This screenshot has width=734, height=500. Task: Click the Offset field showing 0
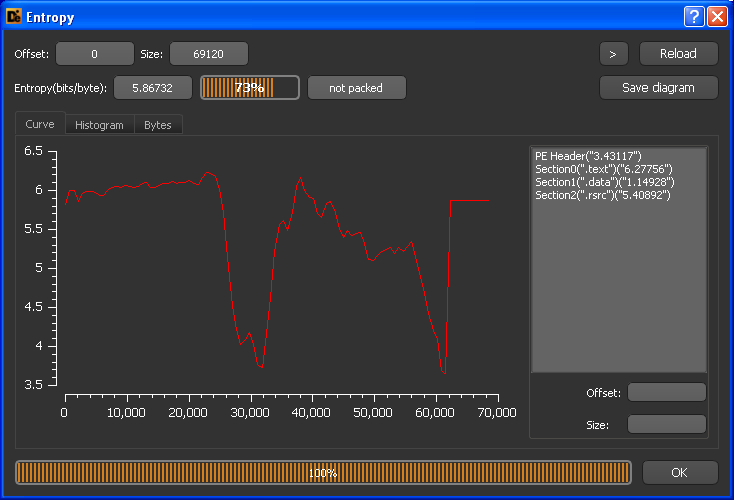tap(94, 54)
